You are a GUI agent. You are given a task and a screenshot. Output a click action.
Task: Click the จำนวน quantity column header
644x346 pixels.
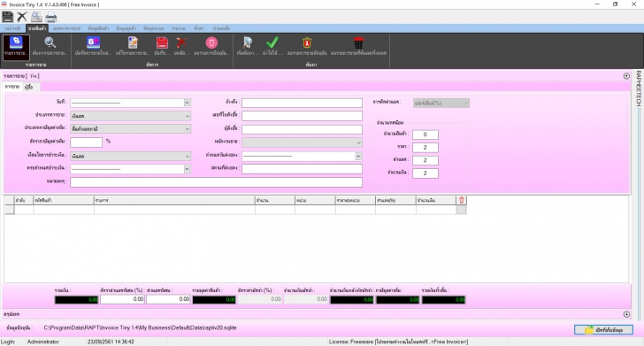[x=275, y=200]
